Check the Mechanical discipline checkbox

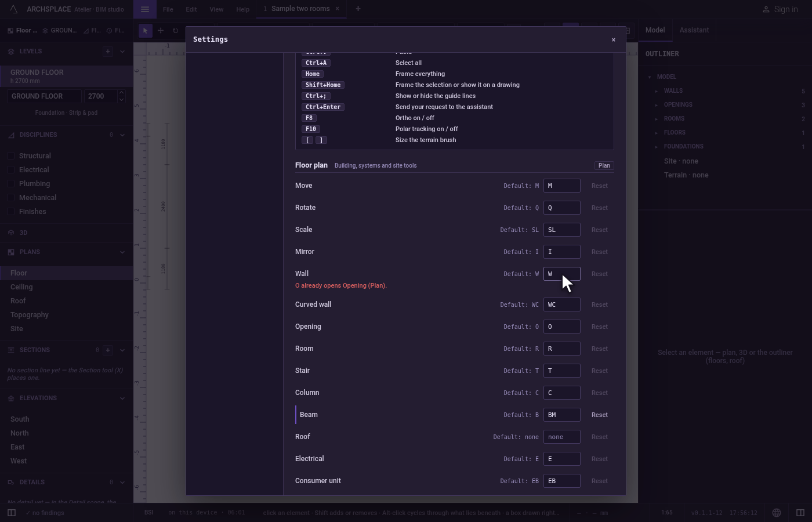pos(11,198)
